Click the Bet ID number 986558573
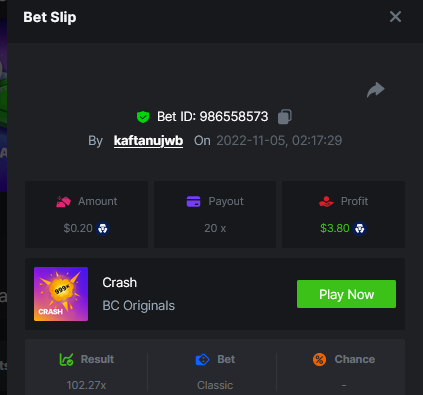The height and width of the screenshot is (395, 423). coord(234,117)
